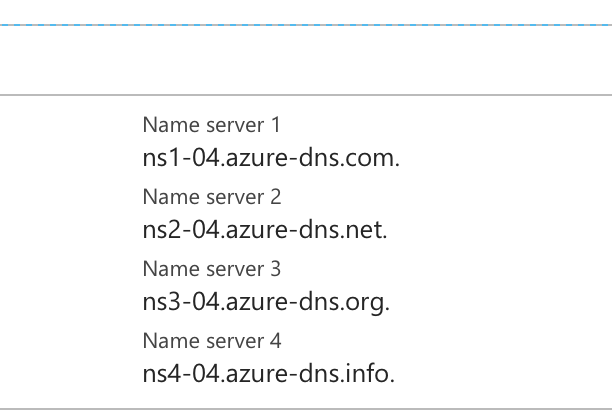Select the ns2-04.azure-dns.net. value
The image size is (612, 412).
(x=265, y=229)
